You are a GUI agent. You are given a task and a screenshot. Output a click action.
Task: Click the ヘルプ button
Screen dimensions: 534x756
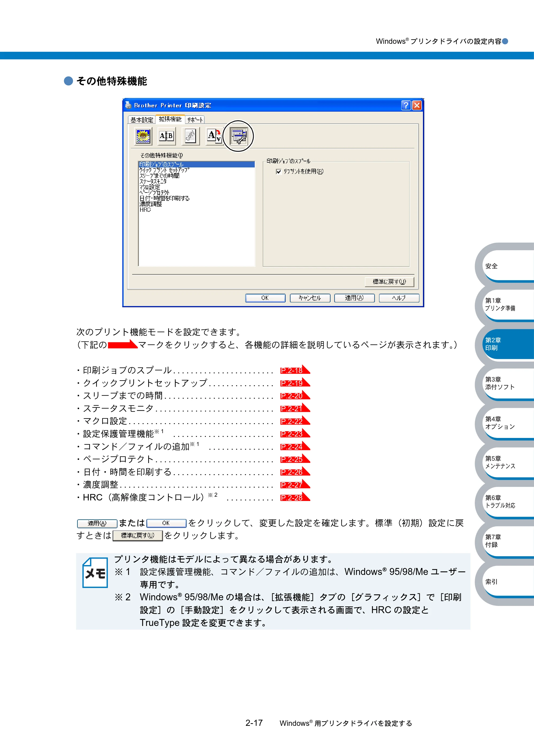pyautogui.click(x=399, y=298)
